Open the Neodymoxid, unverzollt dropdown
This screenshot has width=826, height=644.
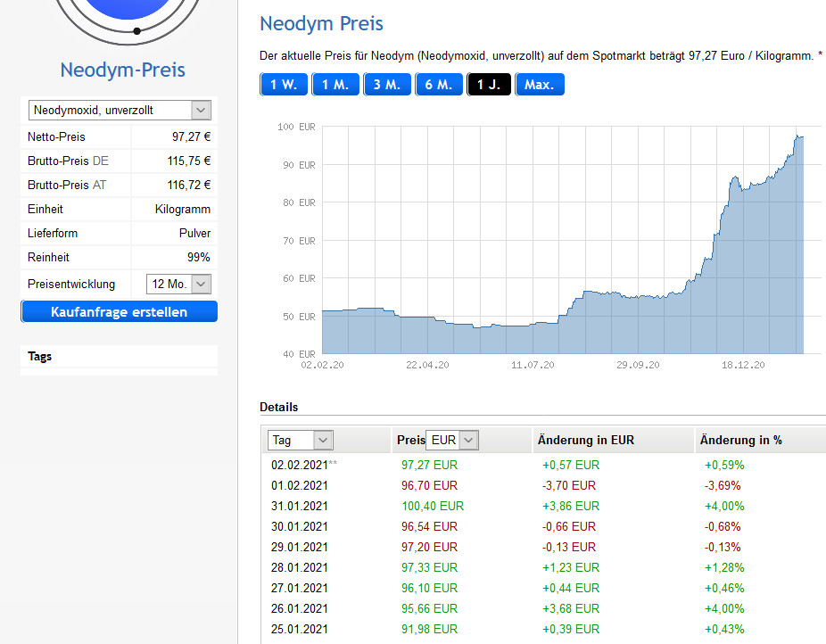[120, 110]
